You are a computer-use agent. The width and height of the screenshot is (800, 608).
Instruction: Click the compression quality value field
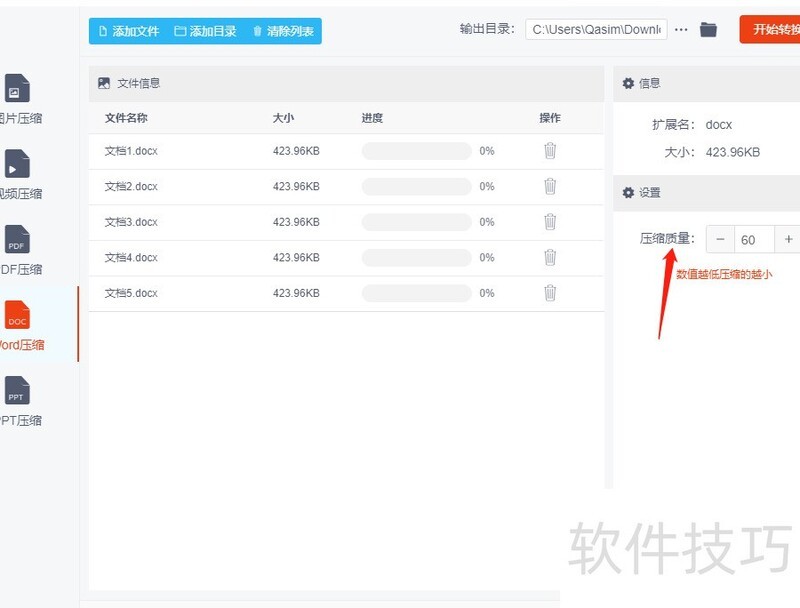point(755,239)
